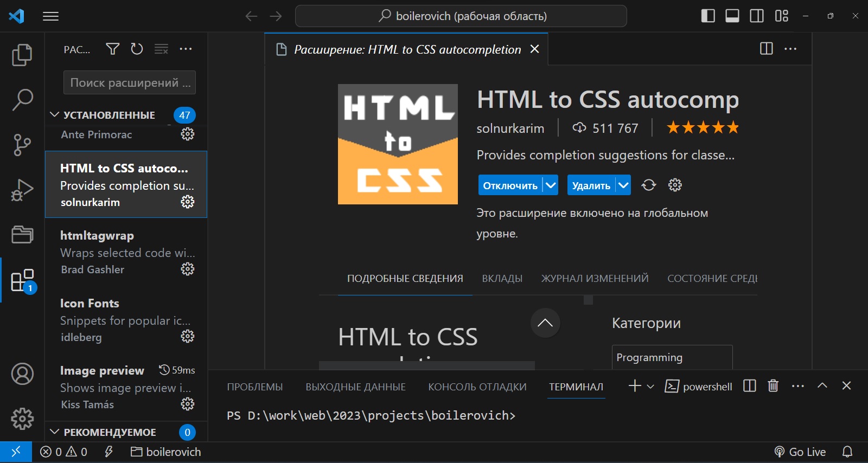Viewport: 868px width, 463px height.
Task: Open manage gear for htmltagwrap extension
Action: (188, 269)
